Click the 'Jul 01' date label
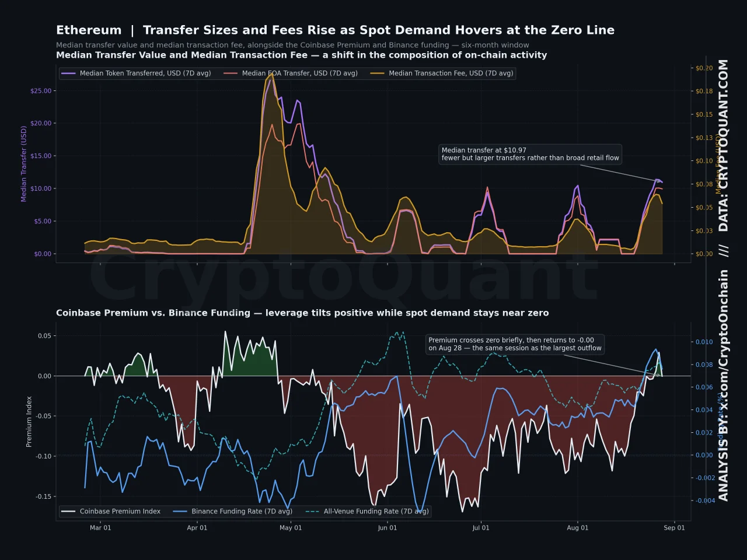This screenshot has width=747, height=560. pos(481,528)
